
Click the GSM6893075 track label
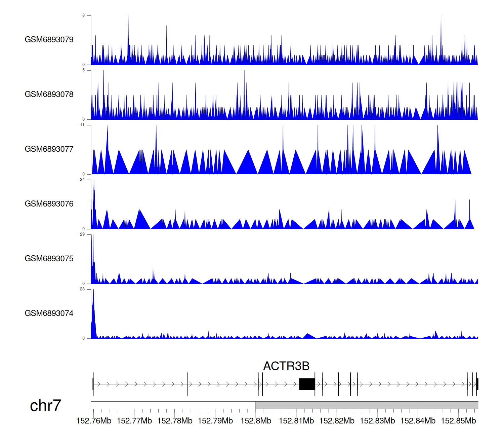(x=49, y=259)
